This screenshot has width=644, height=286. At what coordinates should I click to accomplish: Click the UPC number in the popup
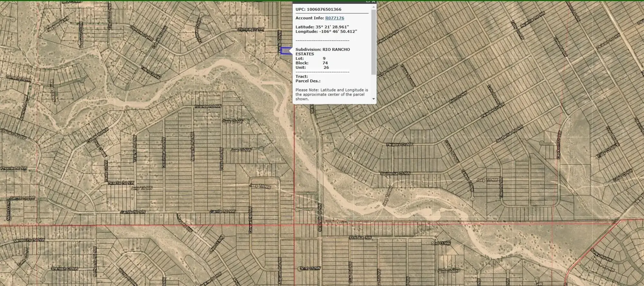[x=324, y=9]
